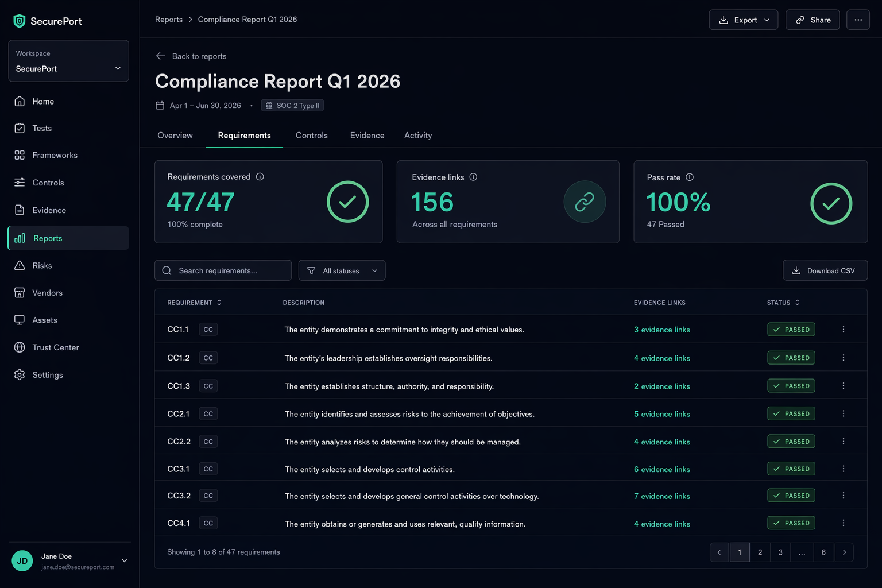
Task: Open Settings in the sidebar
Action: [68, 375]
